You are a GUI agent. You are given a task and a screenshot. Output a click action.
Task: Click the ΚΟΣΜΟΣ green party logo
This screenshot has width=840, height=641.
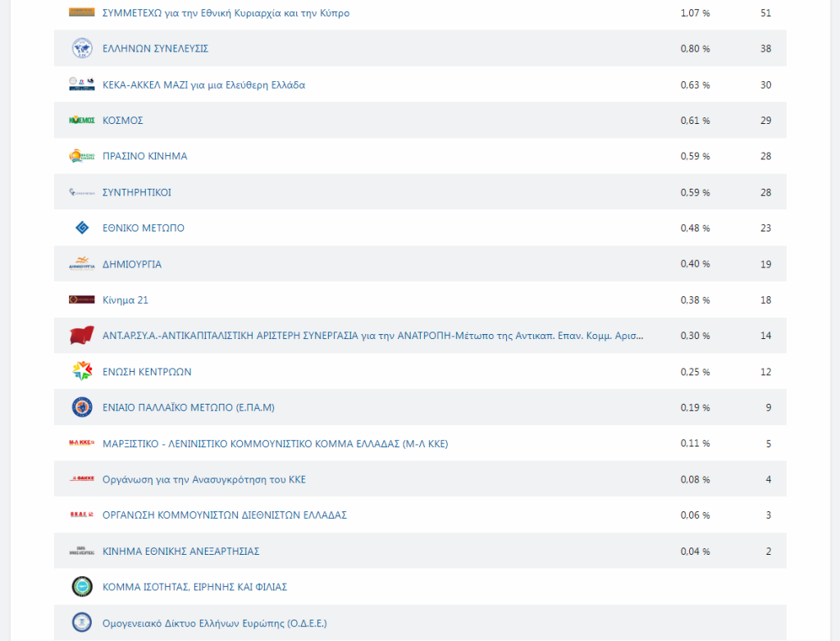pyautogui.click(x=82, y=121)
